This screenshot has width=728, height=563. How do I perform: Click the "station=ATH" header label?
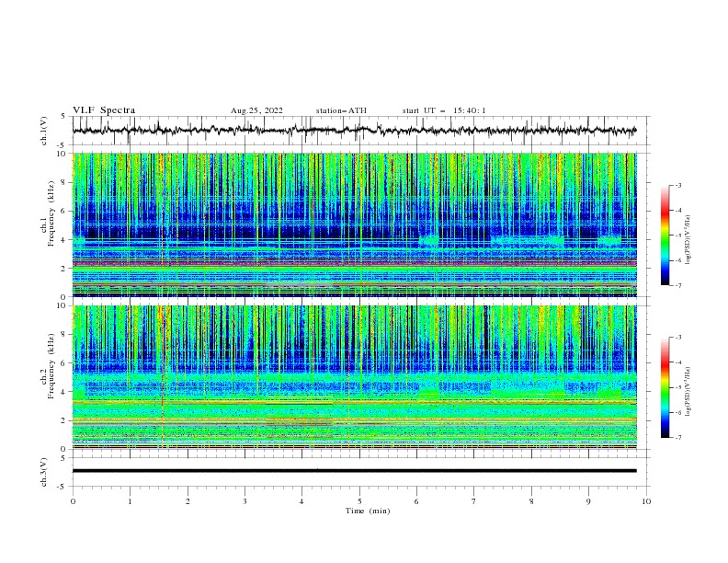pos(341,110)
